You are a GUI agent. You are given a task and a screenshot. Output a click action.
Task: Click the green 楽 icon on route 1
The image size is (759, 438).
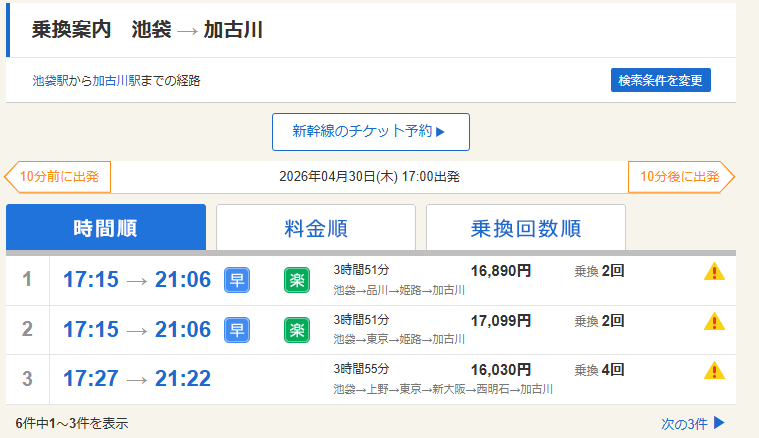pyautogui.click(x=296, y=279)
